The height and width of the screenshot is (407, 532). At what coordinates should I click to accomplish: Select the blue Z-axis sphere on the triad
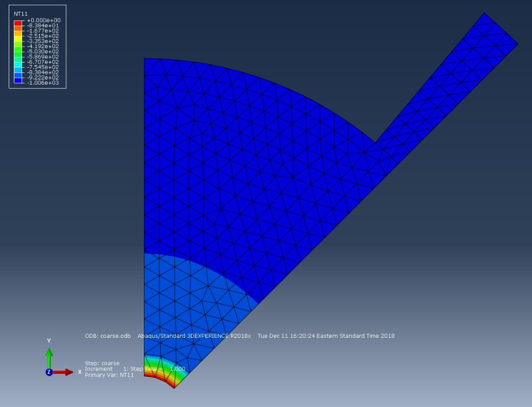pos(49,371)
